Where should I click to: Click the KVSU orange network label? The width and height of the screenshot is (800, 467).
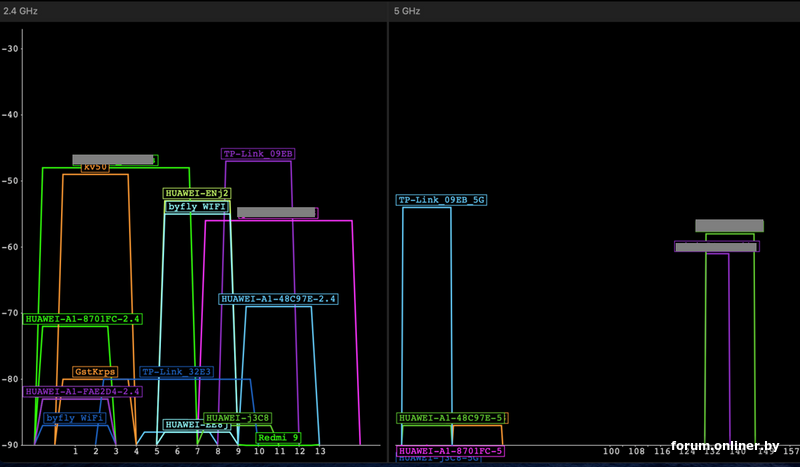(x=96, y=168)
